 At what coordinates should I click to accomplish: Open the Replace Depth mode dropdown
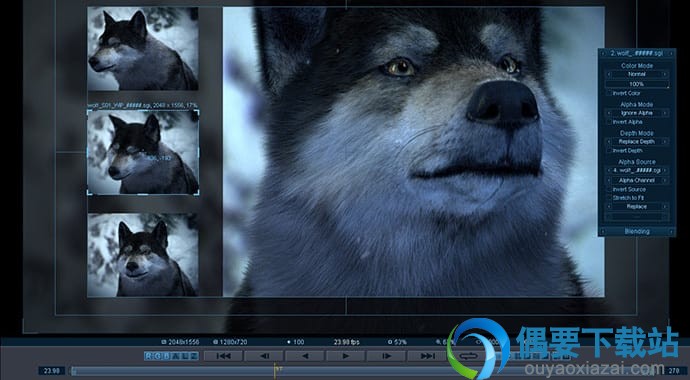[x=637, y=142]
